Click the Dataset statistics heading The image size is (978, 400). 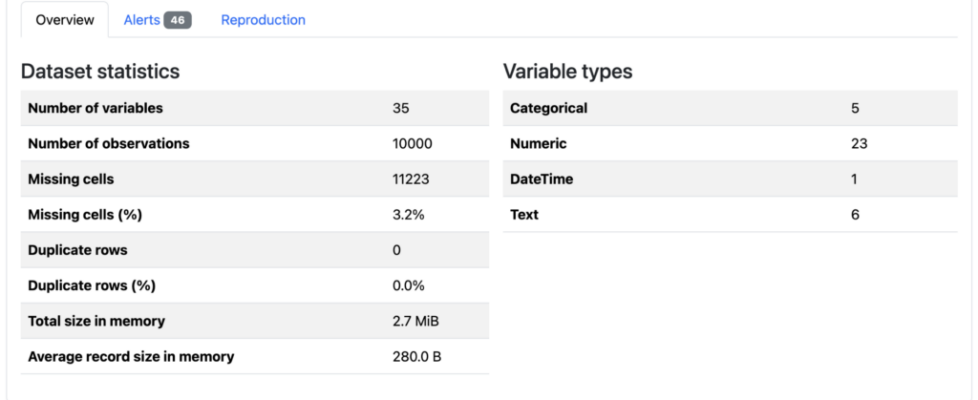[100, 72]
